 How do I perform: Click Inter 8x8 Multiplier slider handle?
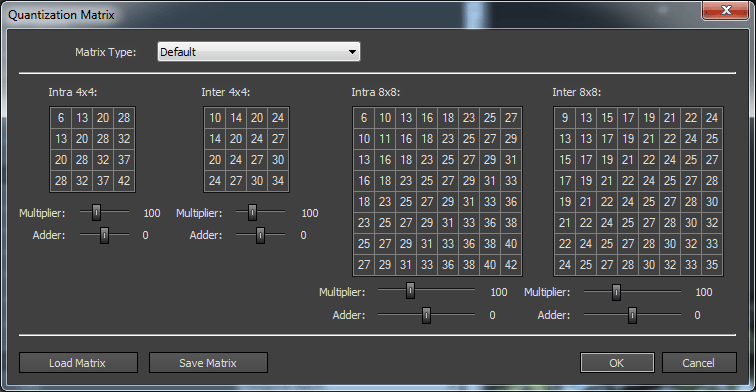(x=616, y=292)
